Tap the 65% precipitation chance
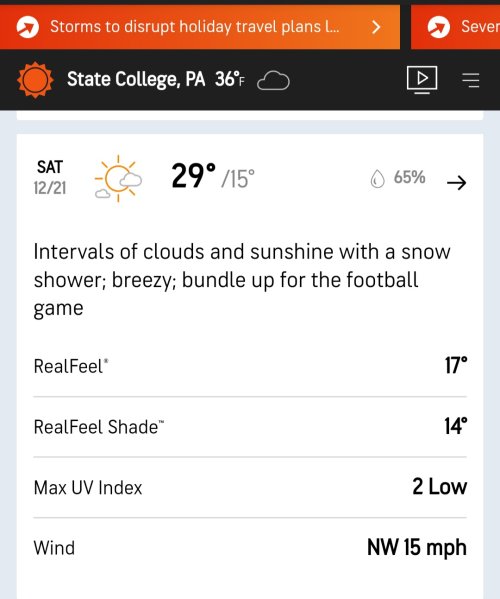The width and height of the screenshot is (500, 599). (x=409, y=177)
